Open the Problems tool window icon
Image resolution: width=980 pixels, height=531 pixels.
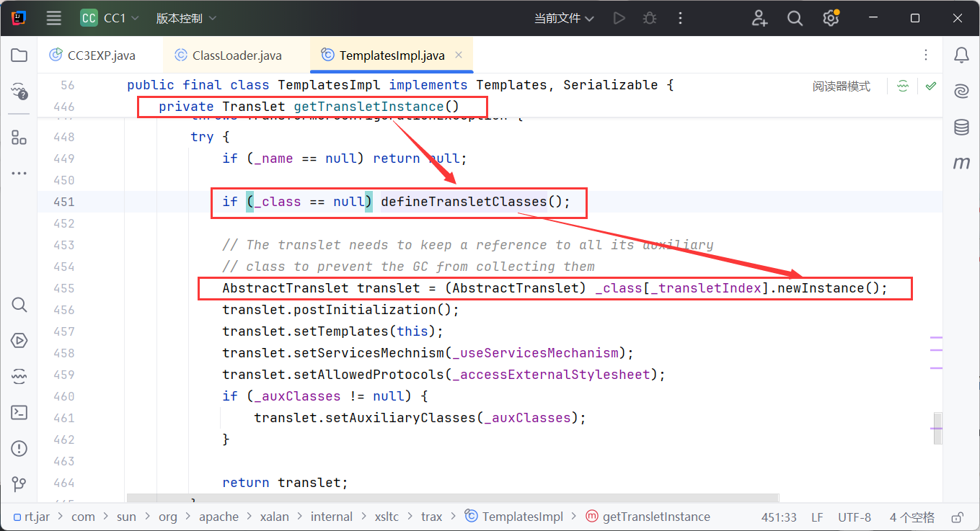pyautogui.click(x=19, y=448)
